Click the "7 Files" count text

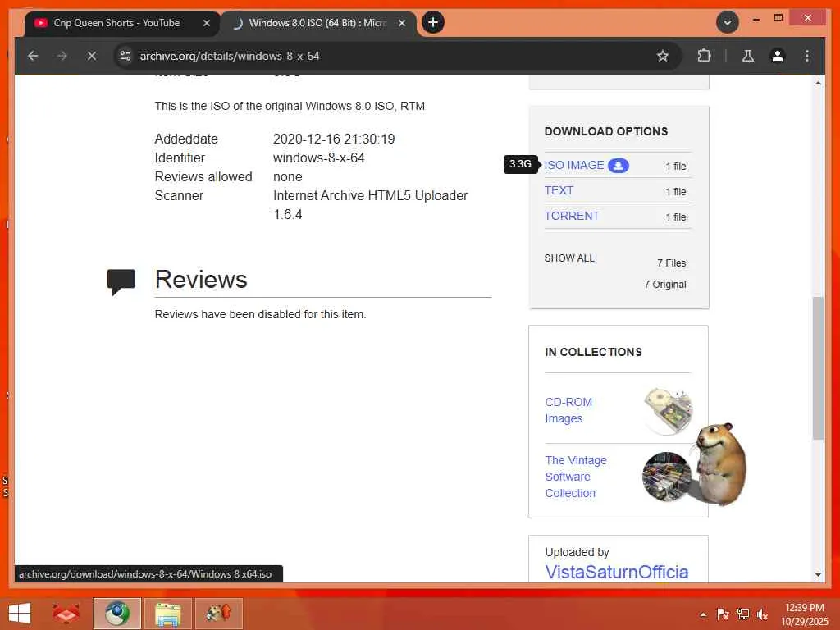(671, 263)
